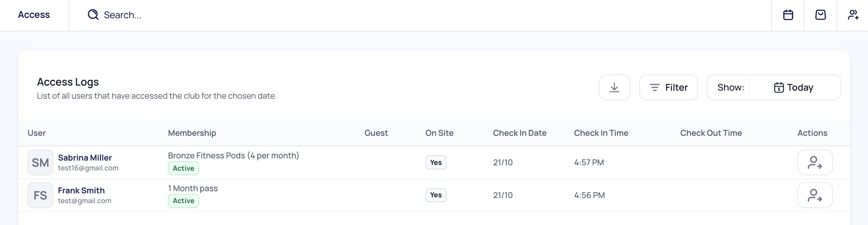Screen dimensions: 868x225
Task: Open the Access section
Action: pos(34,15)
